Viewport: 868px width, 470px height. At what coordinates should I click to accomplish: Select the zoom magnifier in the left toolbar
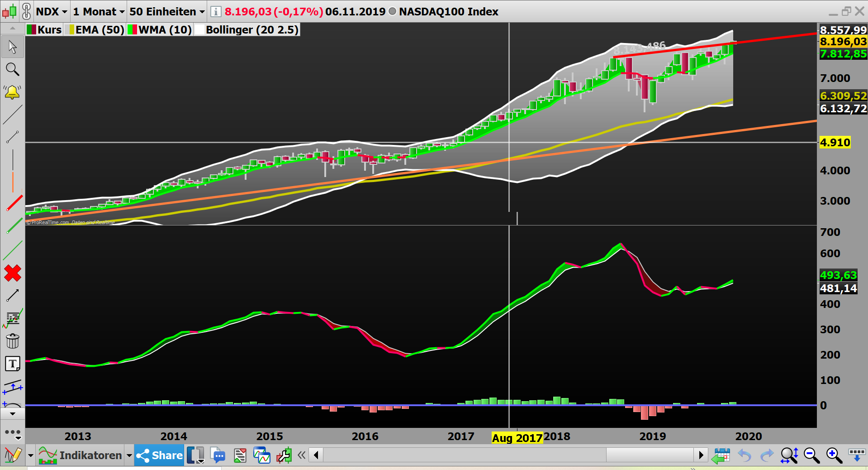(12, 69)
